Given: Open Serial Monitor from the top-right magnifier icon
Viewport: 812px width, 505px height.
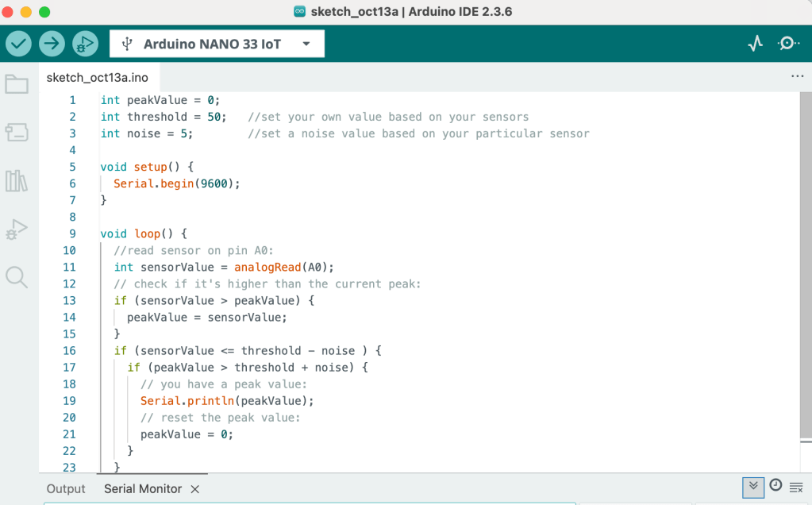Looking at the screenshot, I should point(788,44).
